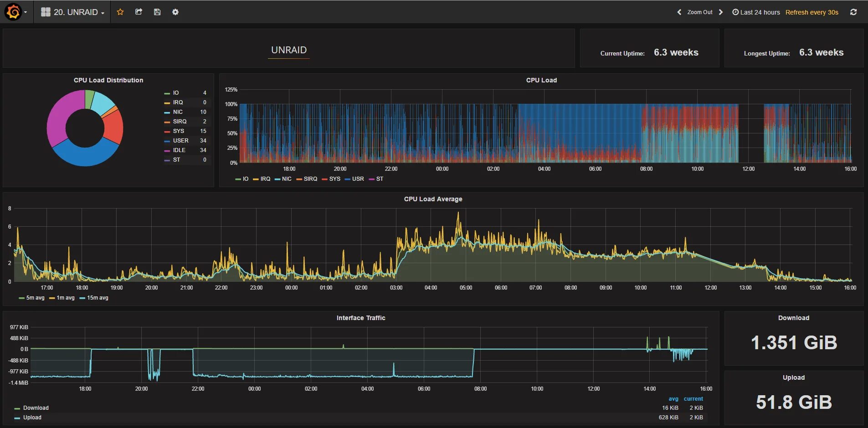Toggle IO series in pie chart legend

click(175, 93)
